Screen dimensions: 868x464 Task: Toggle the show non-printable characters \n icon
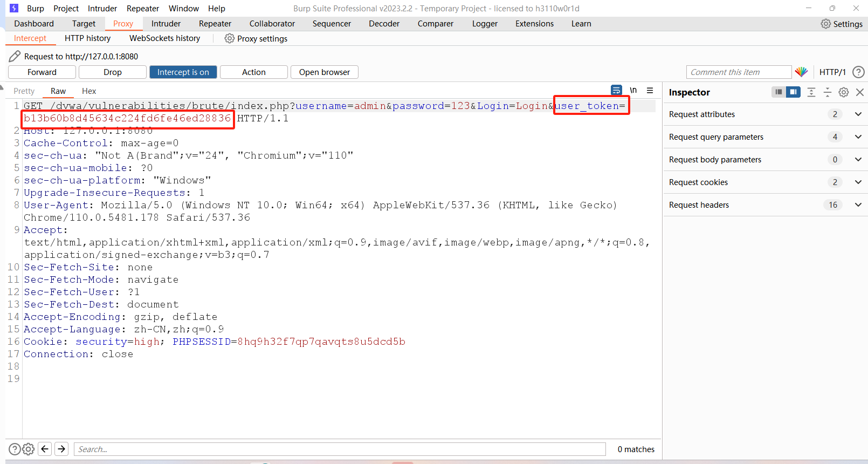(633, 90)
